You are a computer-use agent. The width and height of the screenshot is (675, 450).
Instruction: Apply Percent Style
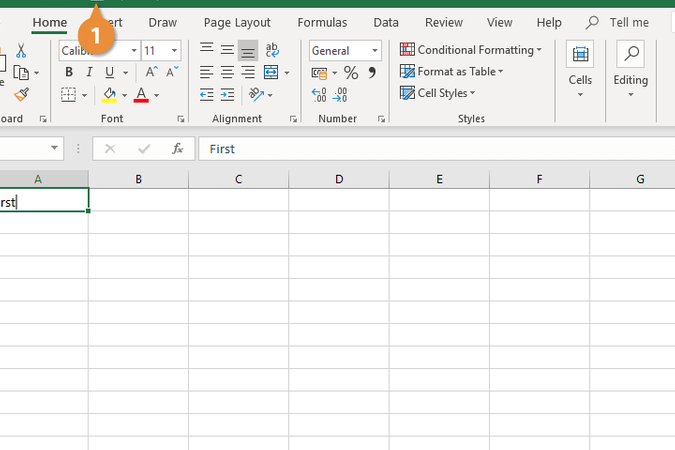coord(351,72)
